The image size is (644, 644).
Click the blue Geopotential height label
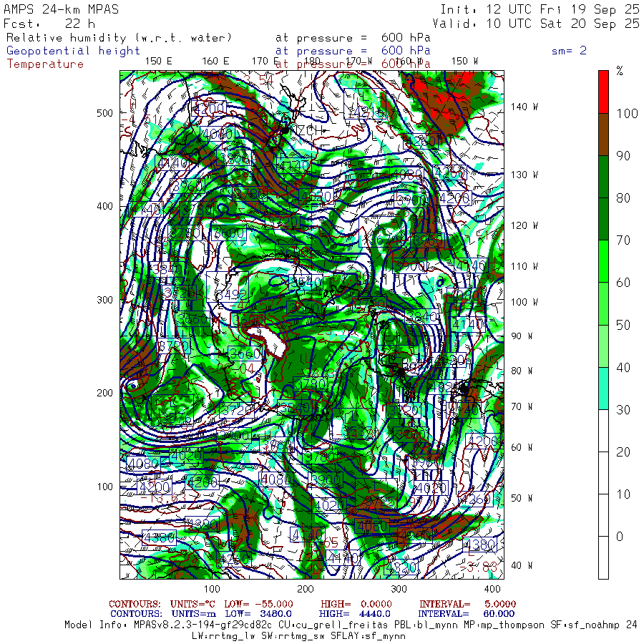(x=74, y=51)
